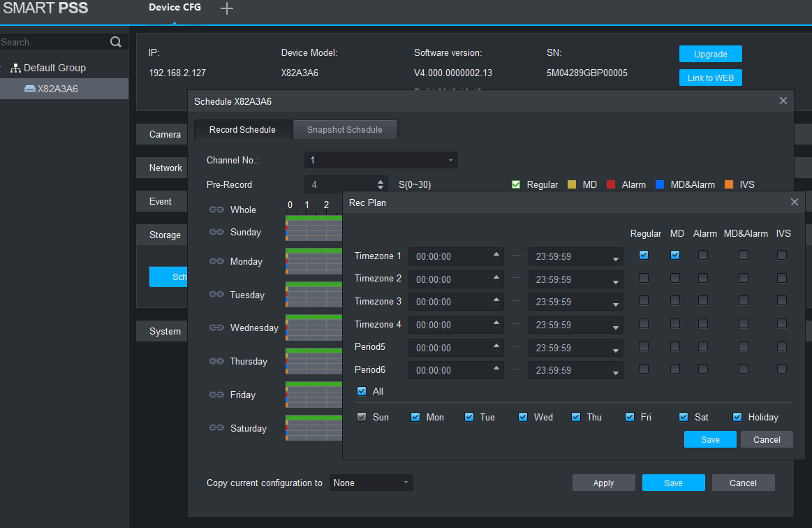Image resolution: width=812 pixels, height=528 pixels.
Task: Uncheck the All days checkbox
Action: coord(362,391)
